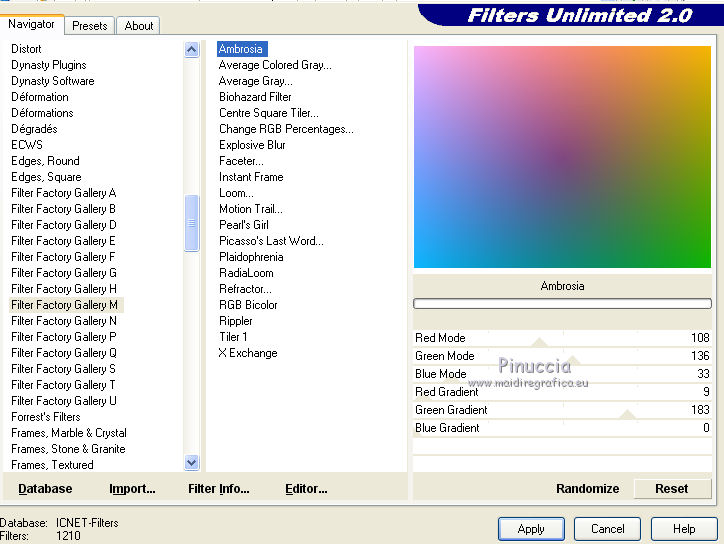724x544 pixels.
Task: Select Average Gray... filter
Action: (x=256, y=81)
